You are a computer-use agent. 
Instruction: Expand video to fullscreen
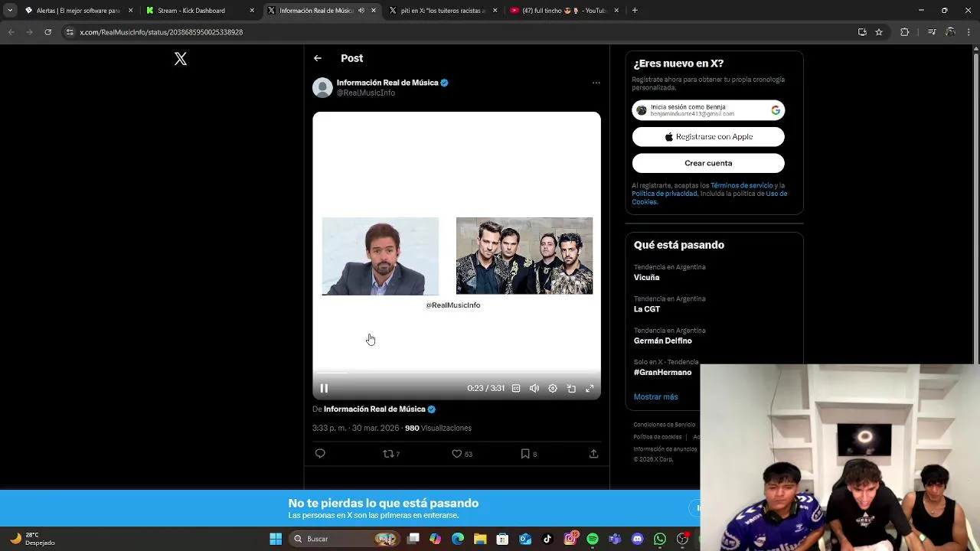(x=590, y=388)
